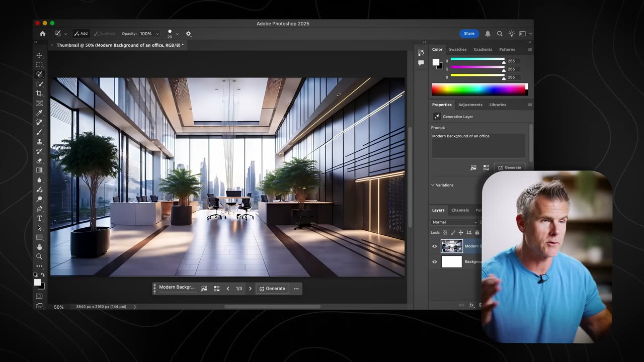Select the Path Selection arrow tool

coord(39,228)
